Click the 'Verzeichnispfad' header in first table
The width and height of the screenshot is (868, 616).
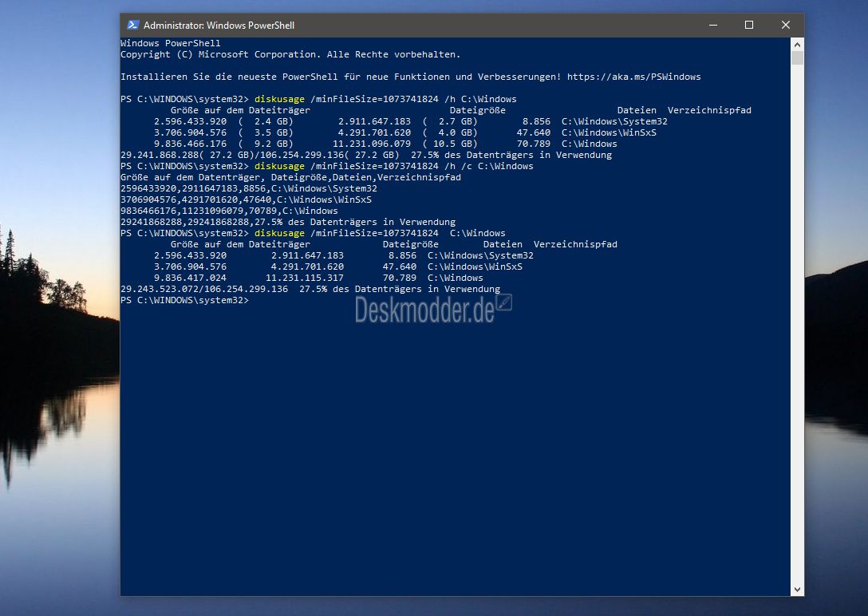[x=709, y=110]
